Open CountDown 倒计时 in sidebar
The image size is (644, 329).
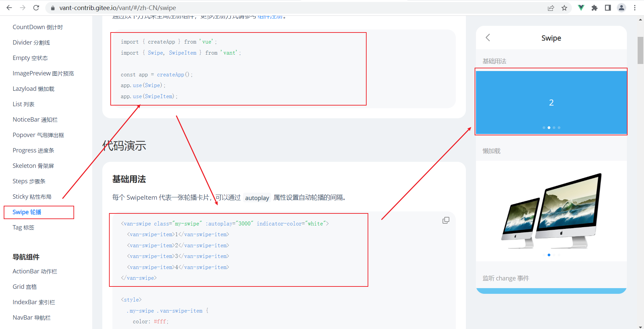38,27
